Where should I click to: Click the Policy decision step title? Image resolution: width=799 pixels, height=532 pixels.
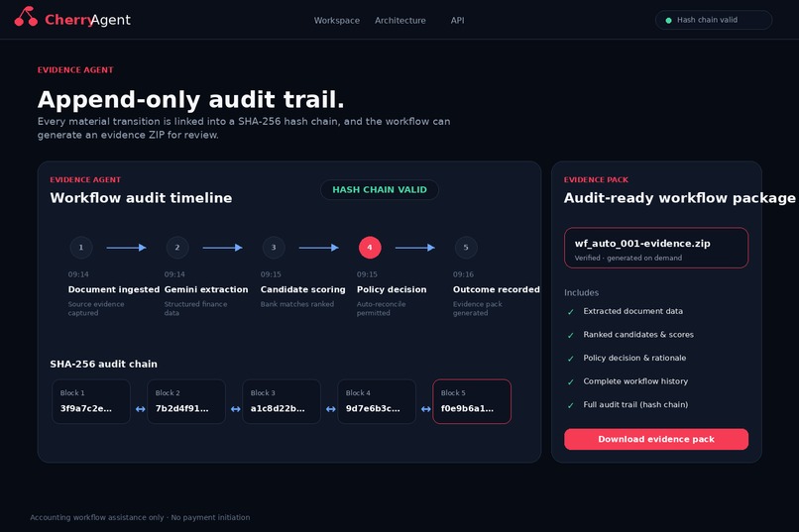tap(392, 289)
